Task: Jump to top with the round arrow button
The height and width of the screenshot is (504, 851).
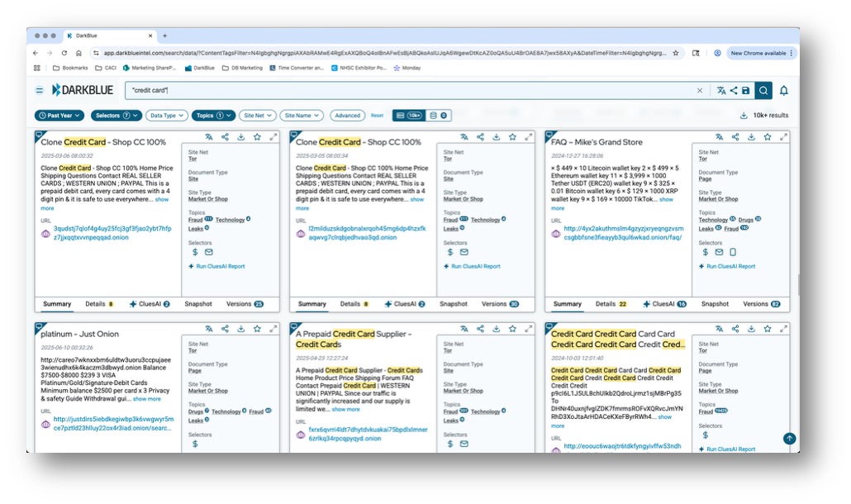Action: pos(790,439)
